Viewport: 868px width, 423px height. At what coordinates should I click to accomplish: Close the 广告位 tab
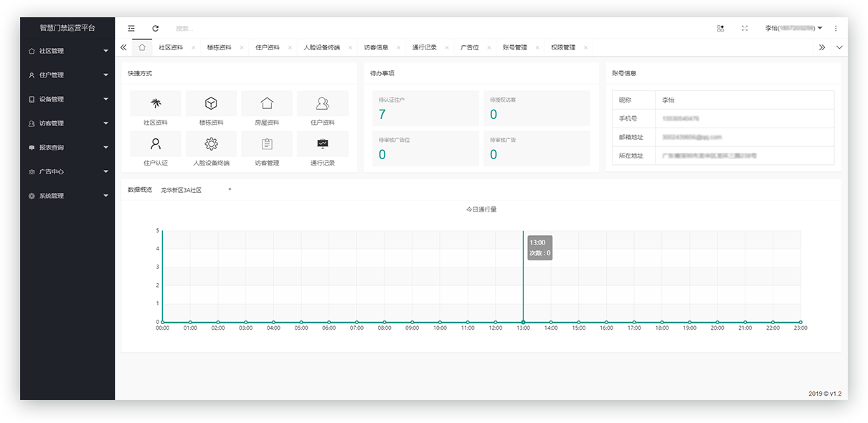(x=489, y=47)
